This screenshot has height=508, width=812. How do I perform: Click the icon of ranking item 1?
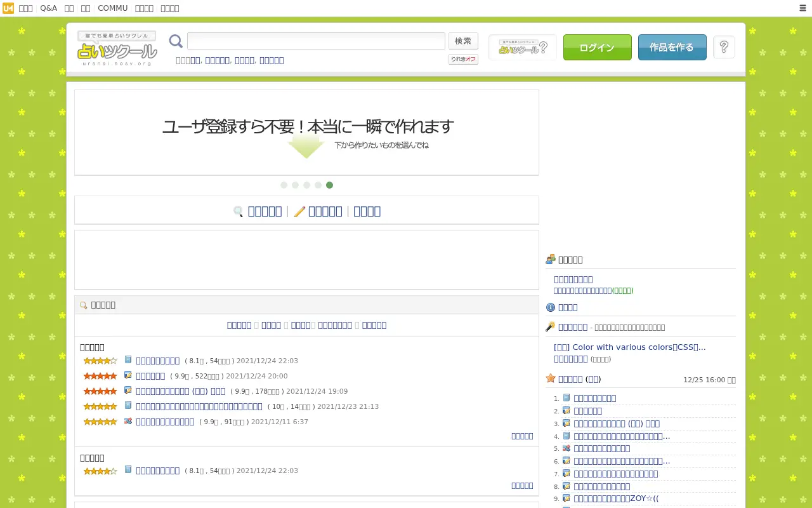pos(566,398)
